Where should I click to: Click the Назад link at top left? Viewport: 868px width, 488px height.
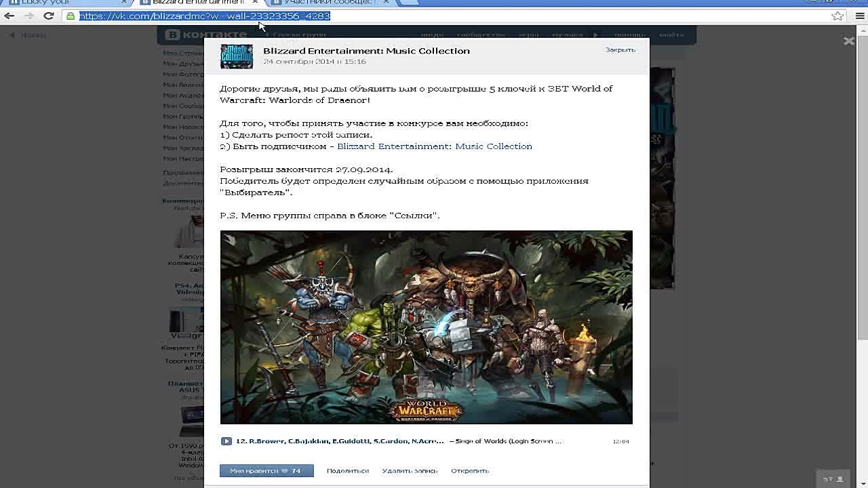pos(28,35)
